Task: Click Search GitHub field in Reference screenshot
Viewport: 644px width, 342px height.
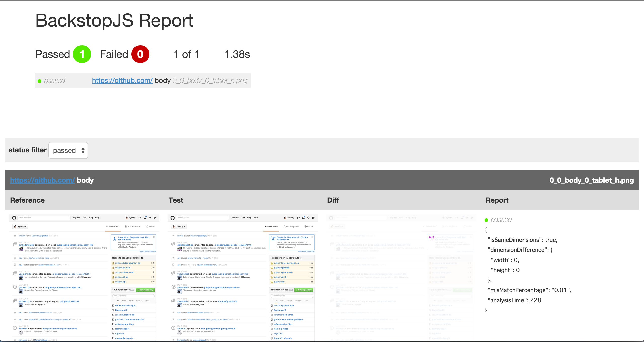Action: [44, 218]
